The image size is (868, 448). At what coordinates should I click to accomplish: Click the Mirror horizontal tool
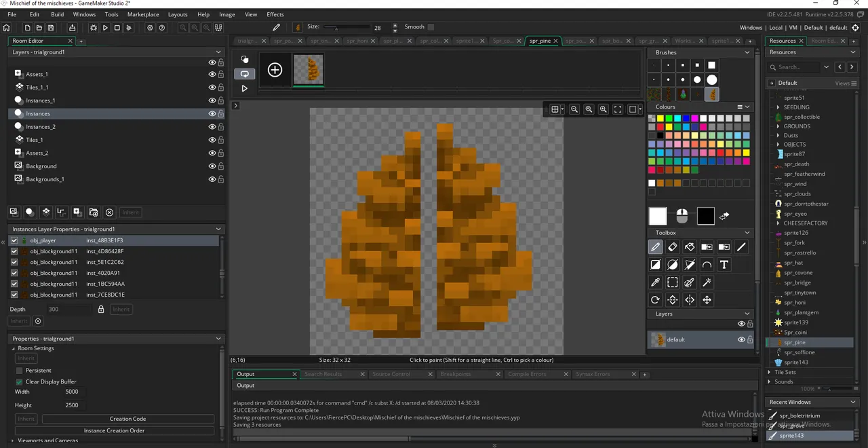click(690, 300)
